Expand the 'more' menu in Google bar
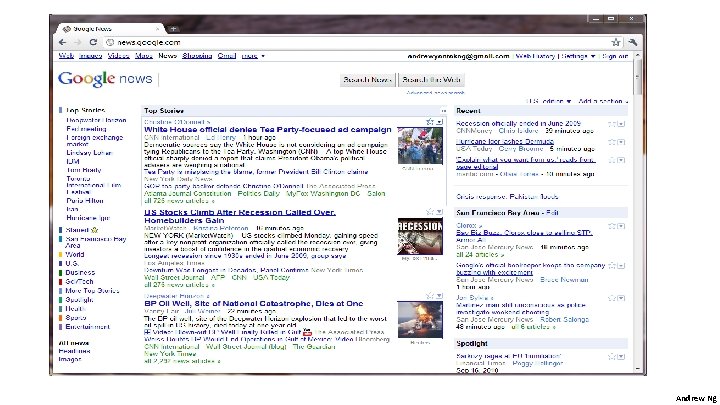720x405 pixels. pos(253,56)
